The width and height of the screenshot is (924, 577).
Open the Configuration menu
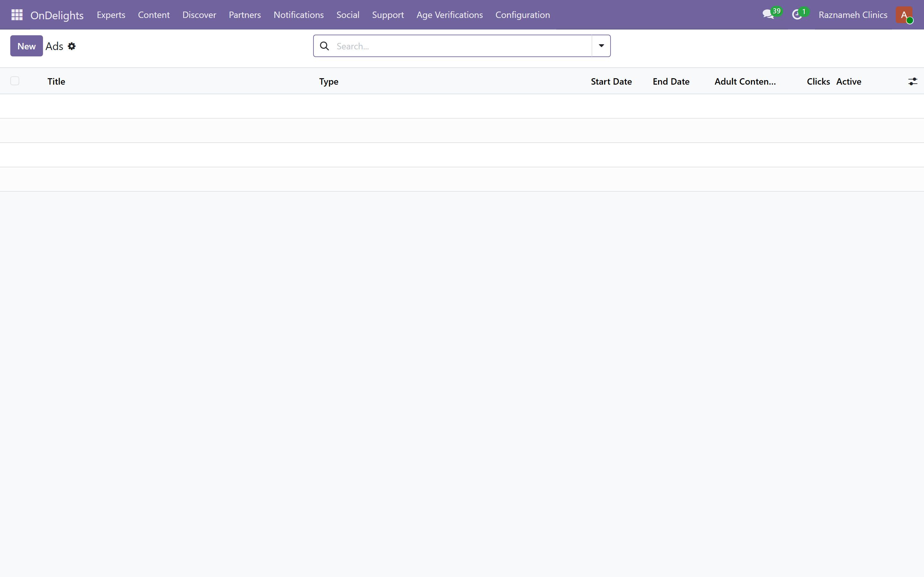[x=522, y=15]
